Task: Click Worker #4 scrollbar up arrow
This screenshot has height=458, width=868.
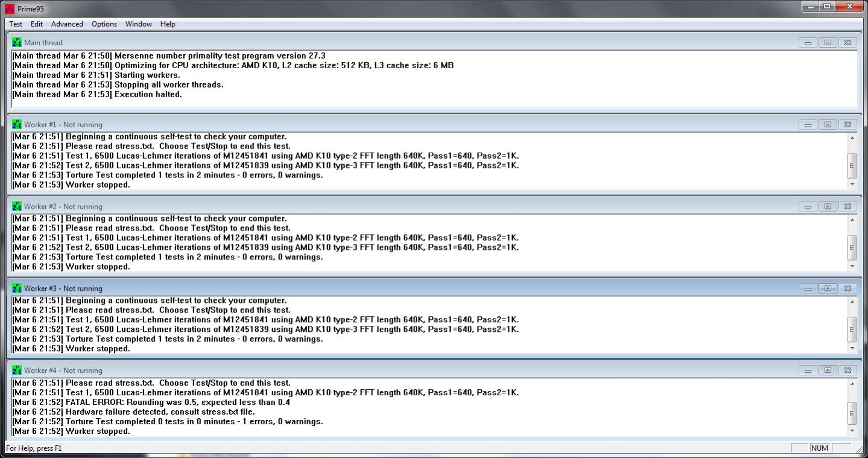Action: [852, 384]
